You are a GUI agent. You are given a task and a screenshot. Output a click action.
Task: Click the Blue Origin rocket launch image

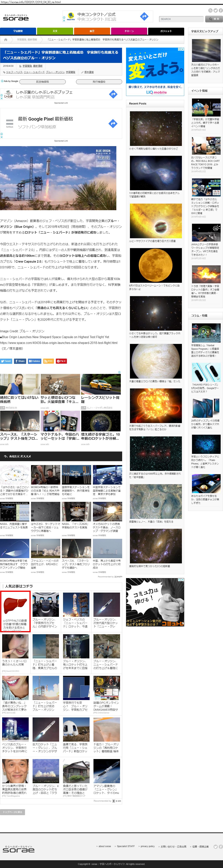(x=58, y=178)
